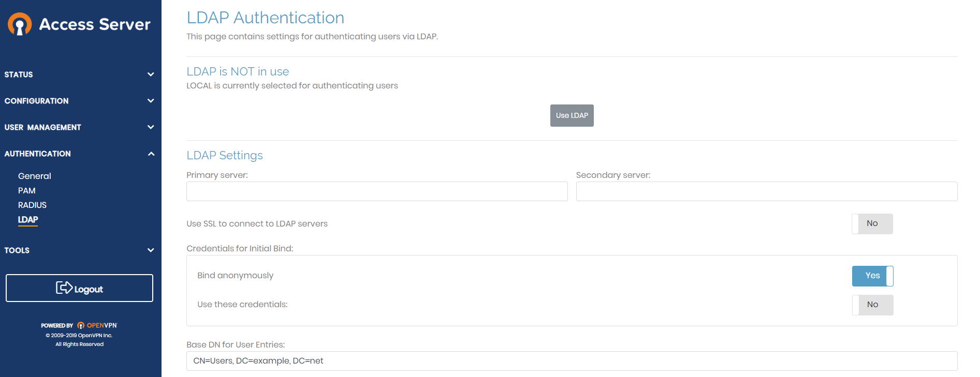
Task: Collapse the Authentication section chevron
Action: (151, 154)
